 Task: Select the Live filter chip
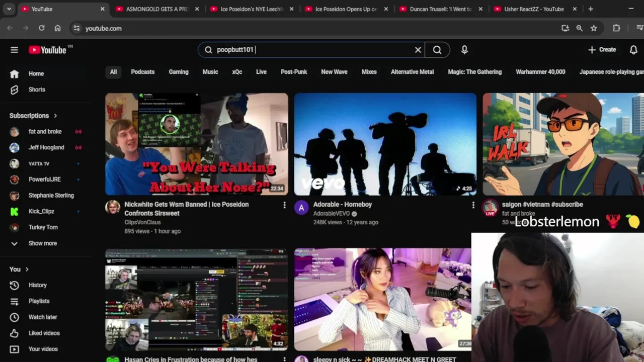(261, 72)
